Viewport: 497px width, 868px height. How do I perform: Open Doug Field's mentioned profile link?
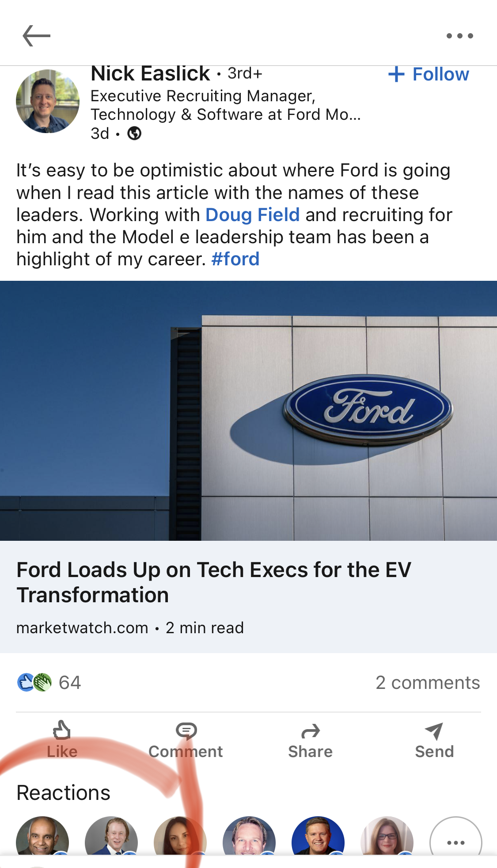coord(252,215)
